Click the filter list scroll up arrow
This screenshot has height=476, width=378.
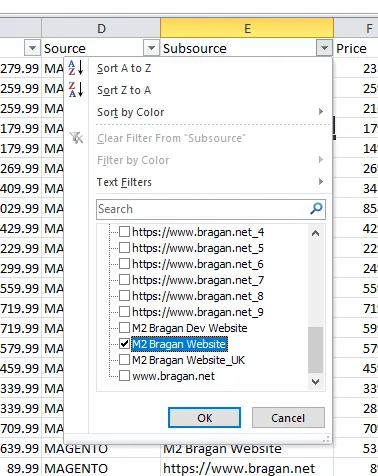(x=315, y=233)
